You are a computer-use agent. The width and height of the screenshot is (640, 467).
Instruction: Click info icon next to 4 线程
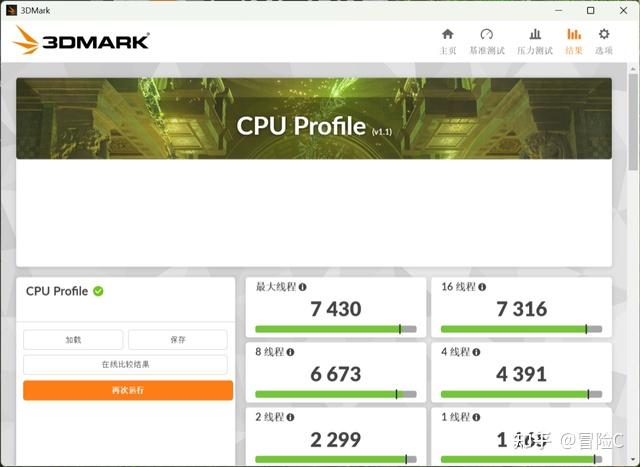click(476, 352)
